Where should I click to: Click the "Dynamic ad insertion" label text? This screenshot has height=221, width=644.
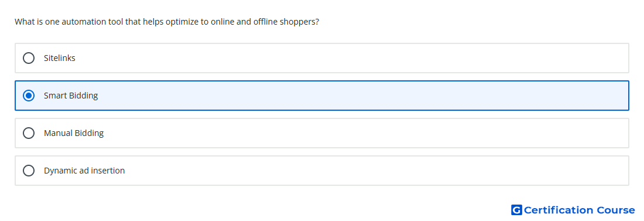tap(84, 171)
